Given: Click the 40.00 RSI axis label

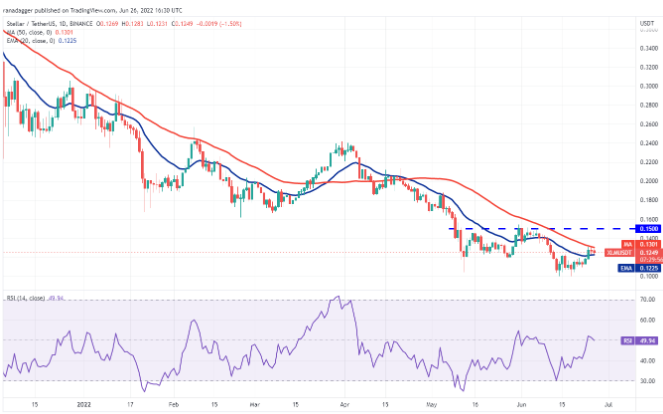Looking at the screenshot, I should point(648,361).
